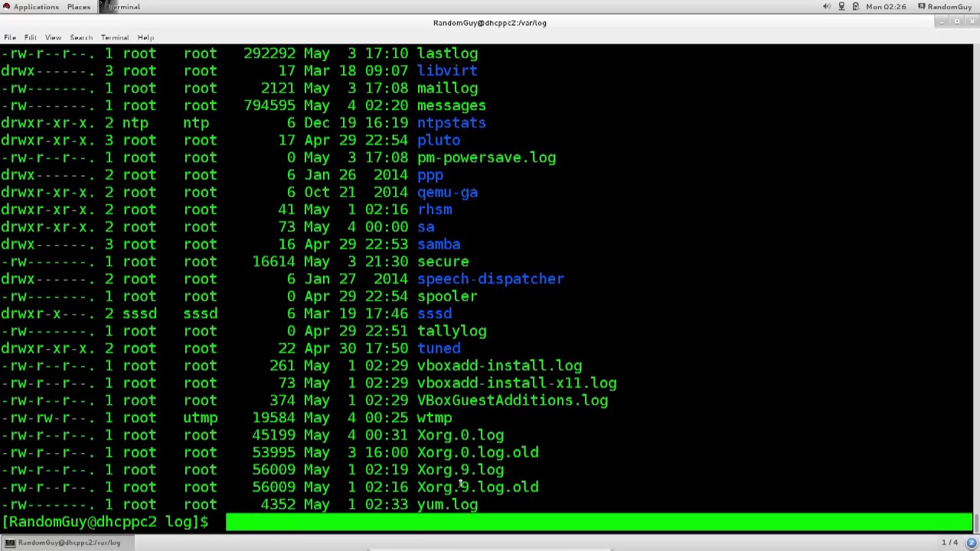Click the 'VBoxGuestAdditions.log' file name
The width and height of the screenshot is (980, 551).
click(512, 401)
